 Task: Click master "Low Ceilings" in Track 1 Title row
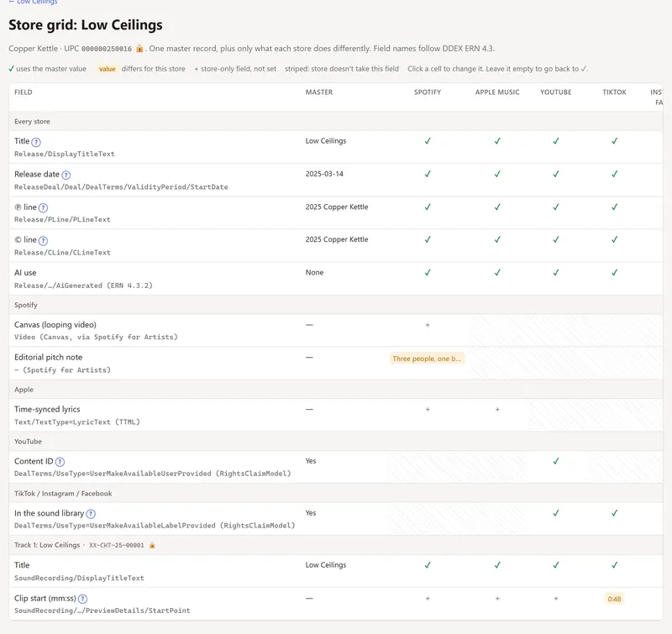click(x=326, y=565)
